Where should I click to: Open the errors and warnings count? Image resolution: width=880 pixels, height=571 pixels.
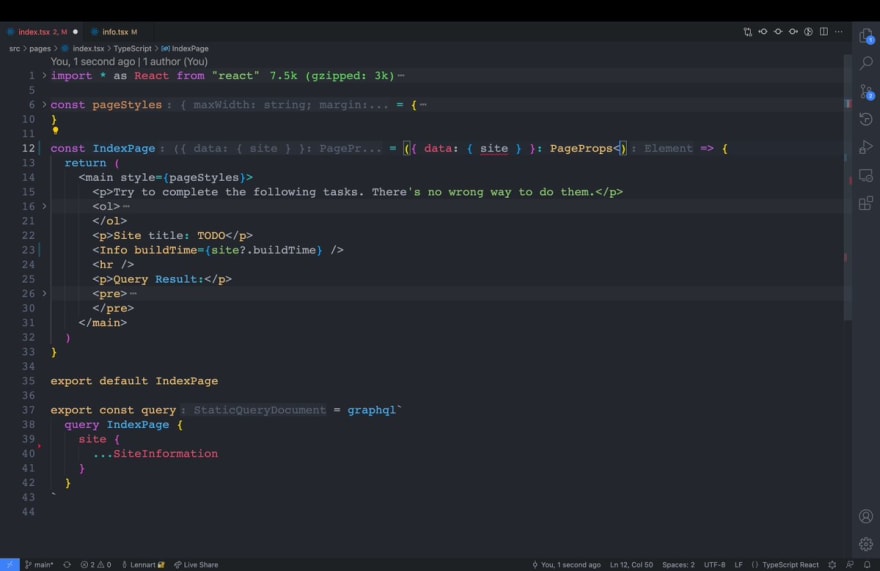pyautogui.click(x=95, y=564)
